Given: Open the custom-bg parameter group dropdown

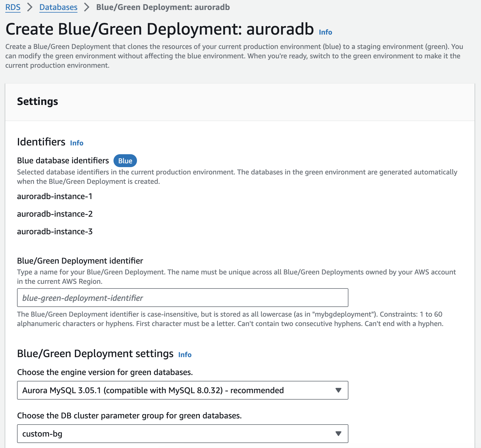Looking at the screenshot, I should [182, 434].
